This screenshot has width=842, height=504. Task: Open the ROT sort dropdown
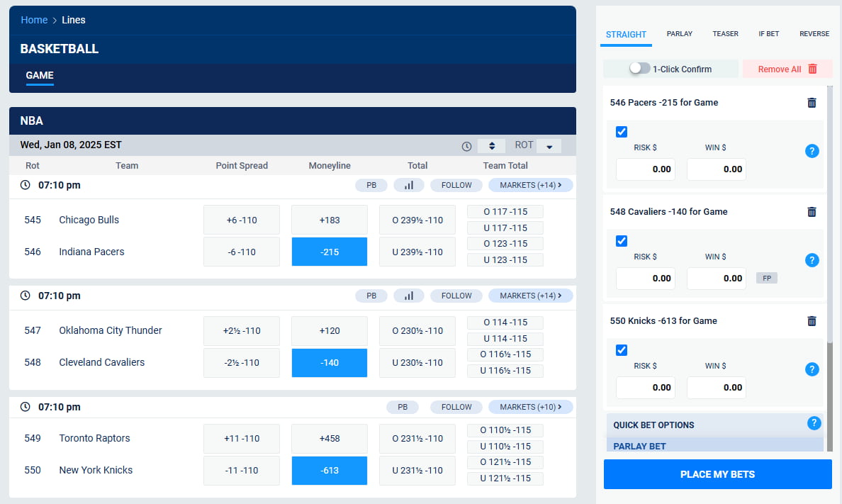[549, 145]
